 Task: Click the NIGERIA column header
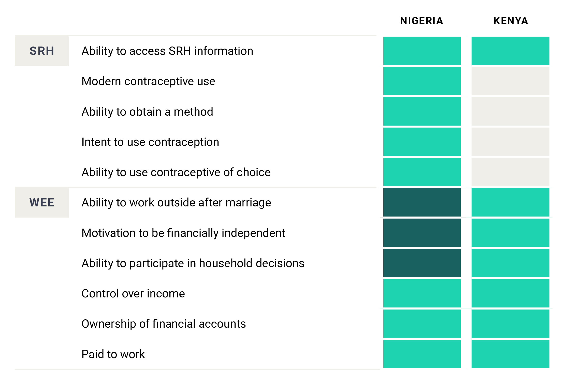[x=421, y=21]
